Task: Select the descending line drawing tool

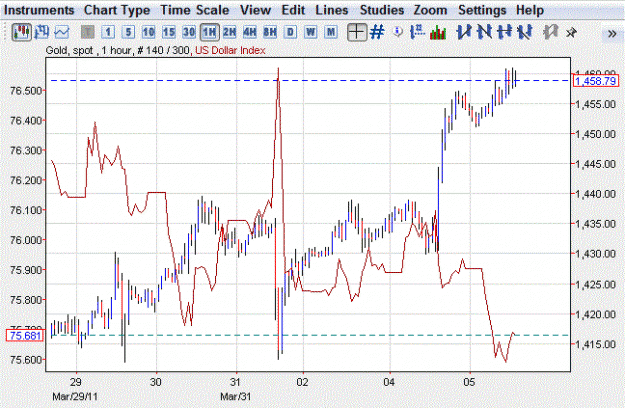Action: 484,32
